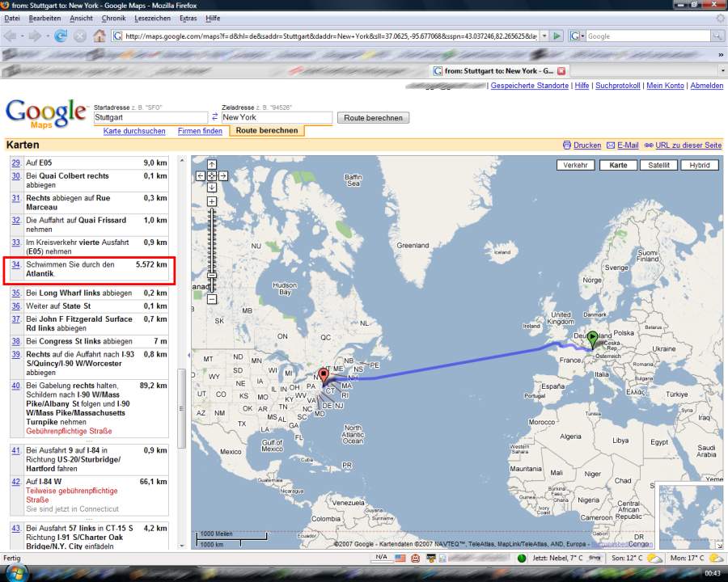Click the red New York destination marker

tap(324, 377)
